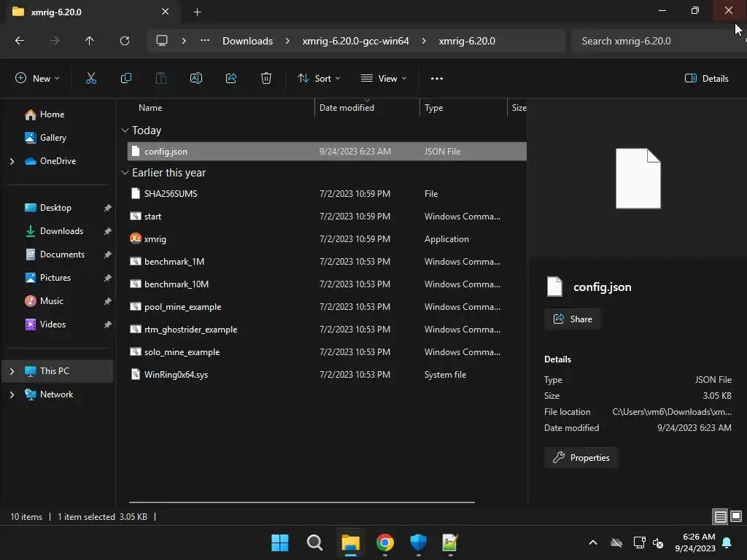Open the Notepad++ taskbar icon
747x560 pixels.
pos(450,542)
